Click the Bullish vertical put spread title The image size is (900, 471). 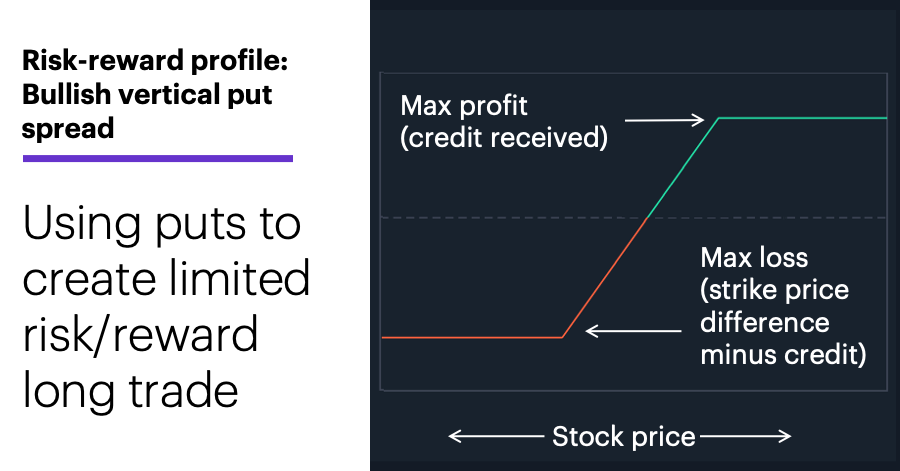coord(147,111)
